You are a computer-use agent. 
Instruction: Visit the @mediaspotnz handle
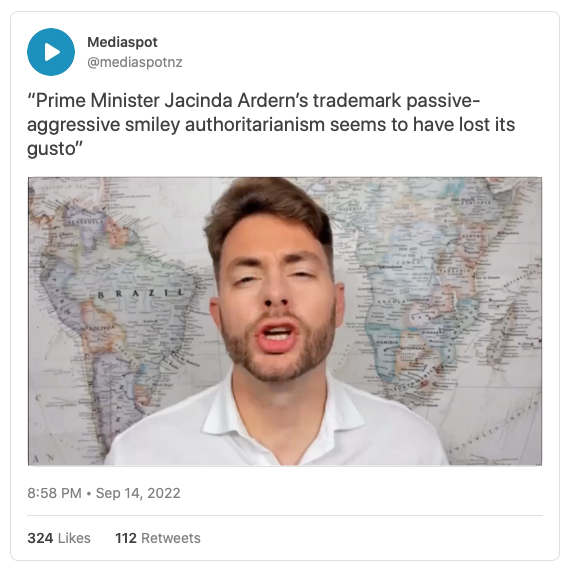pyautogui.click(x=135, y=62)
